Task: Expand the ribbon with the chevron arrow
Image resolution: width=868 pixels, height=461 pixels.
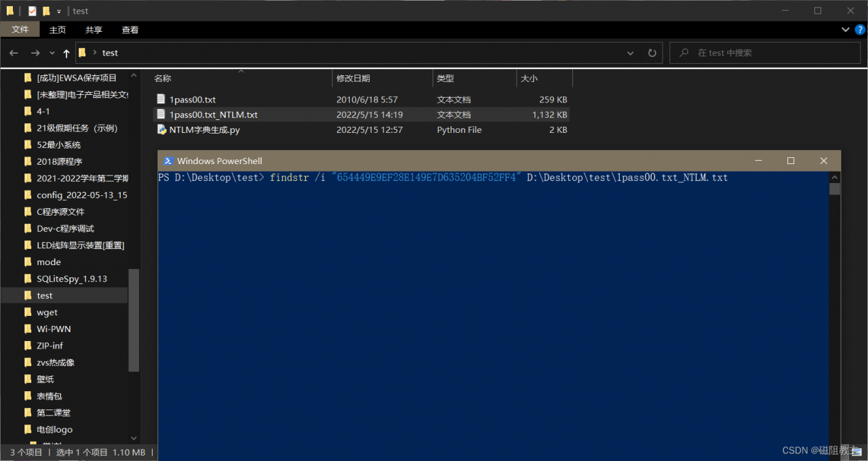Action: tap(846, 30)
